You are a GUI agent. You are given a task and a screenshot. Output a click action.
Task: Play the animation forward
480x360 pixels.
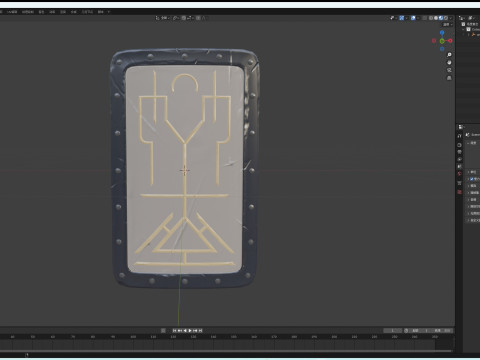tap(190, 330)
